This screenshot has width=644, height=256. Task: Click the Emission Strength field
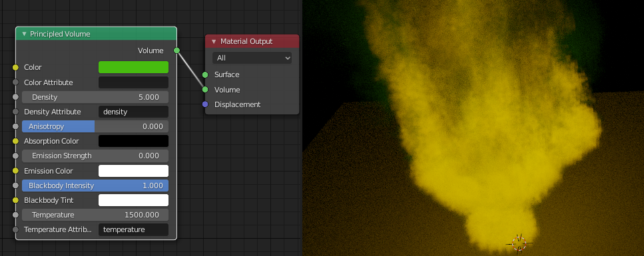tap(95, 156)
